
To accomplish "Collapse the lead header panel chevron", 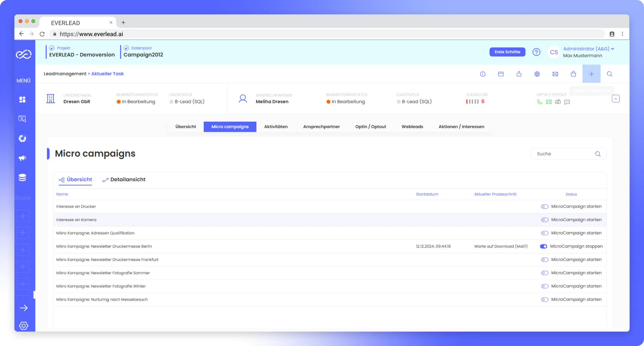I will coord(616,99).
